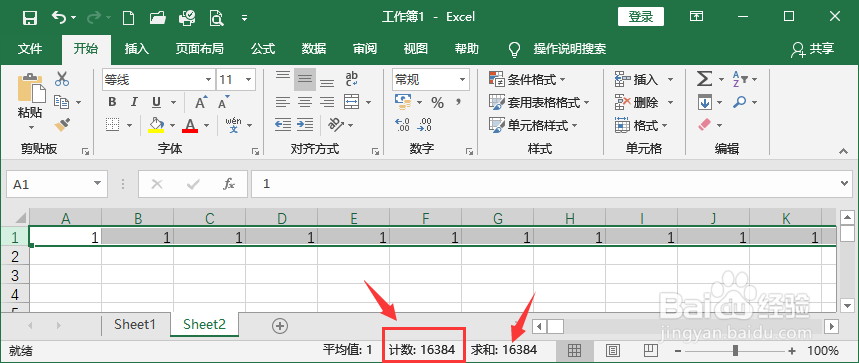The height and width of the screenshot is (363, 859).
Task: Click the Paste (粘贴) button
Action: coord(30,113)
